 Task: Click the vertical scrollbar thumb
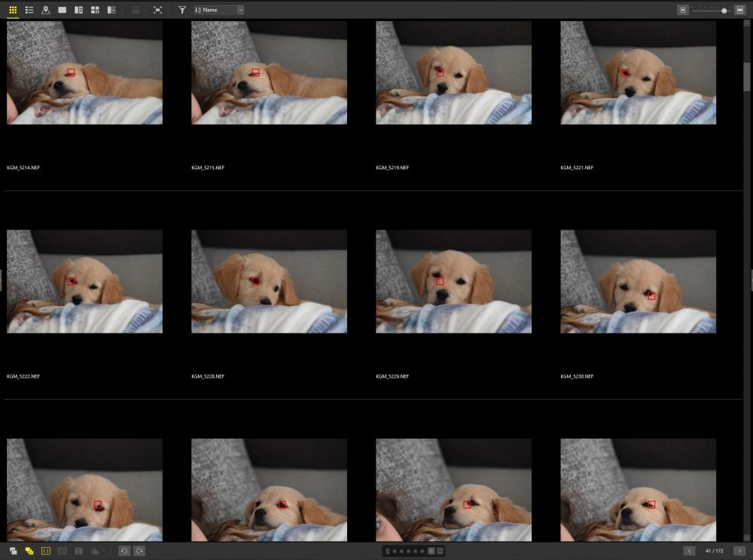point(747,77)
